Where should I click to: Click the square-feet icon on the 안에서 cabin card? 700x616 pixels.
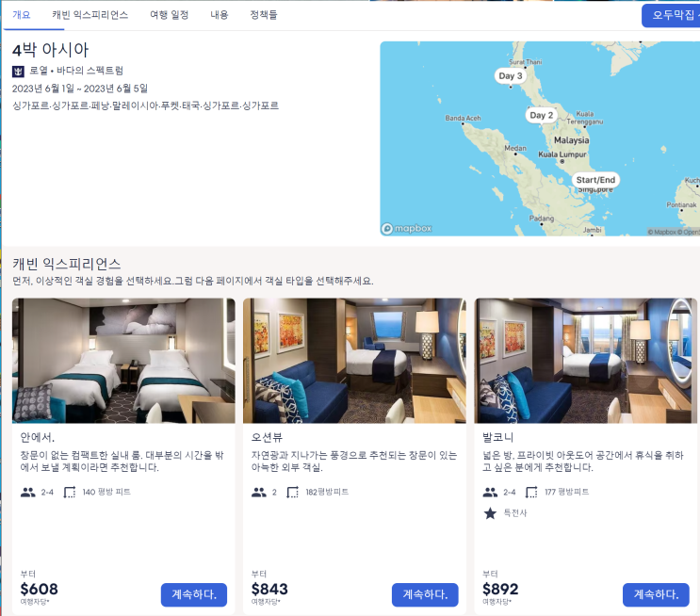pyautogui.click(x=70, y=493)
